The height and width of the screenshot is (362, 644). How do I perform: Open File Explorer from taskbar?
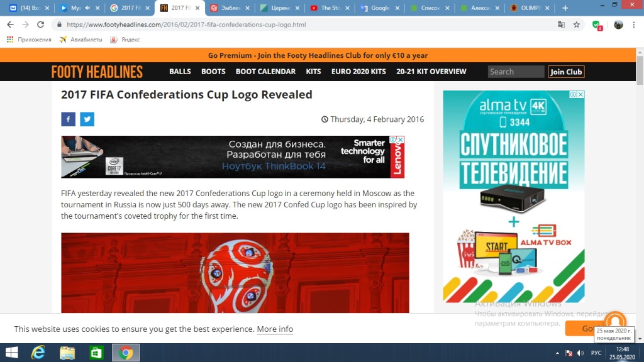click(x=67, y=353)
